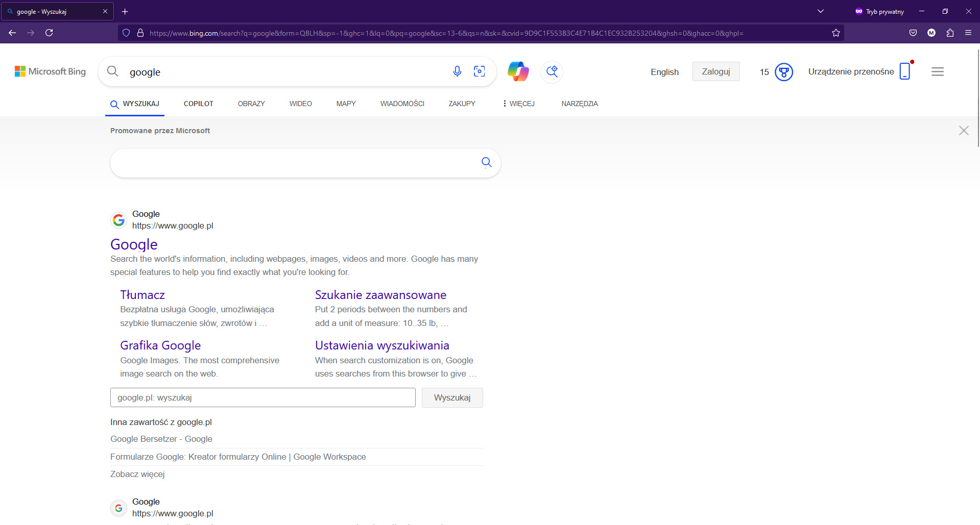
Task: Open a new browser tab
Action: coord(125,11)
